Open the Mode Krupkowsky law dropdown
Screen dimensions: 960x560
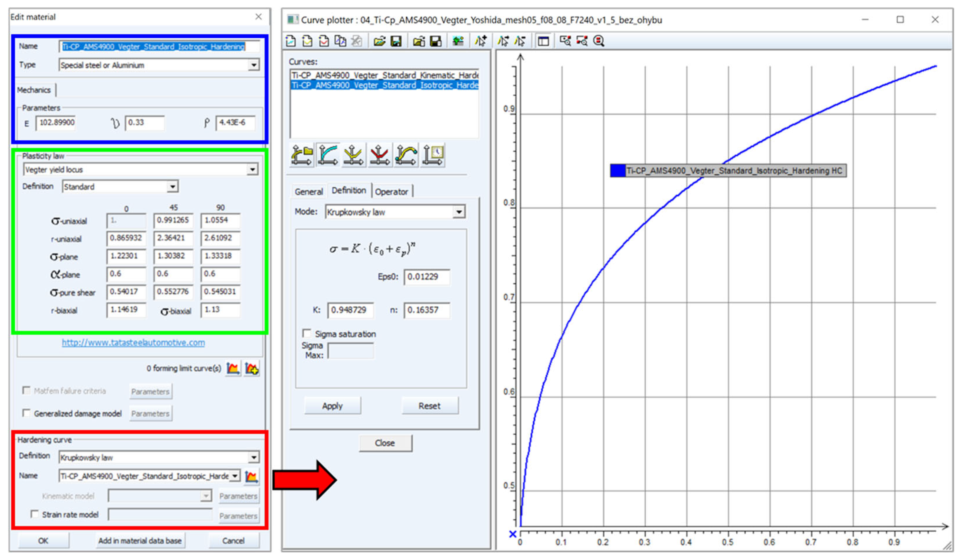coord(459,212)
